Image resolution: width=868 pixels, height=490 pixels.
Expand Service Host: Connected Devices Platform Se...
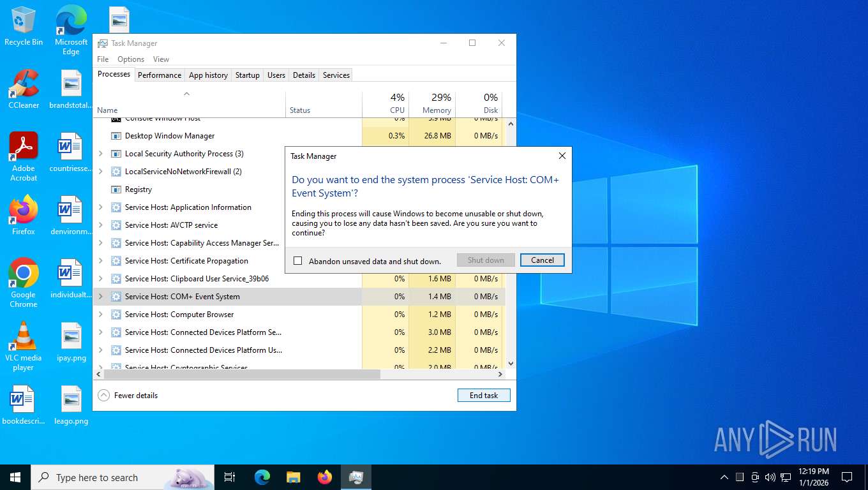coord(101,332)
